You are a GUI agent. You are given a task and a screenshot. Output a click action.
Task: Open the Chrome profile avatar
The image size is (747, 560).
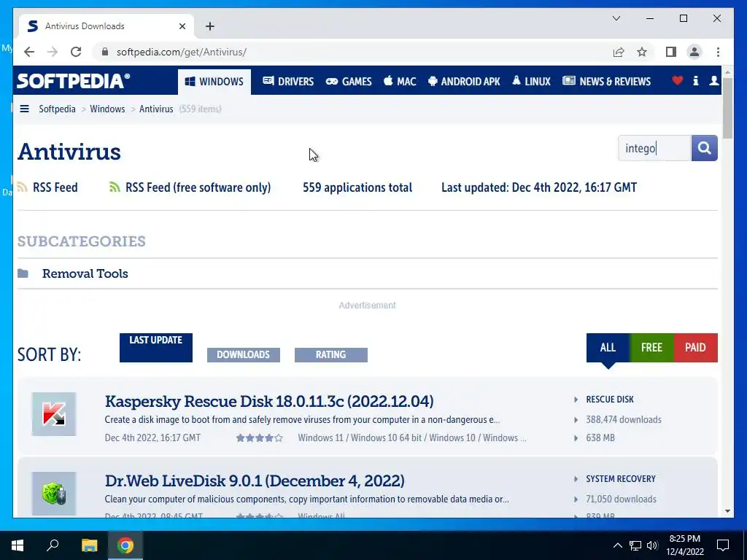(x=694, y=52)
